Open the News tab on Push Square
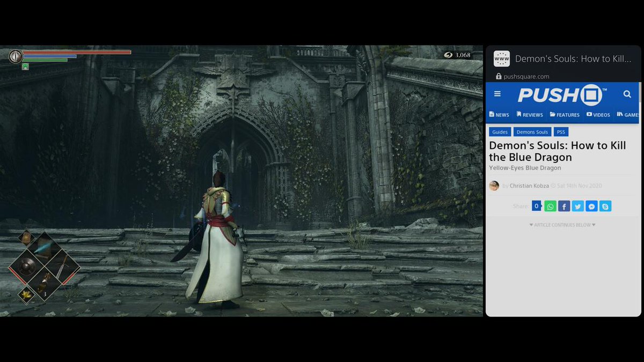This screenshot has width=644, height=362. coord(499,115)
